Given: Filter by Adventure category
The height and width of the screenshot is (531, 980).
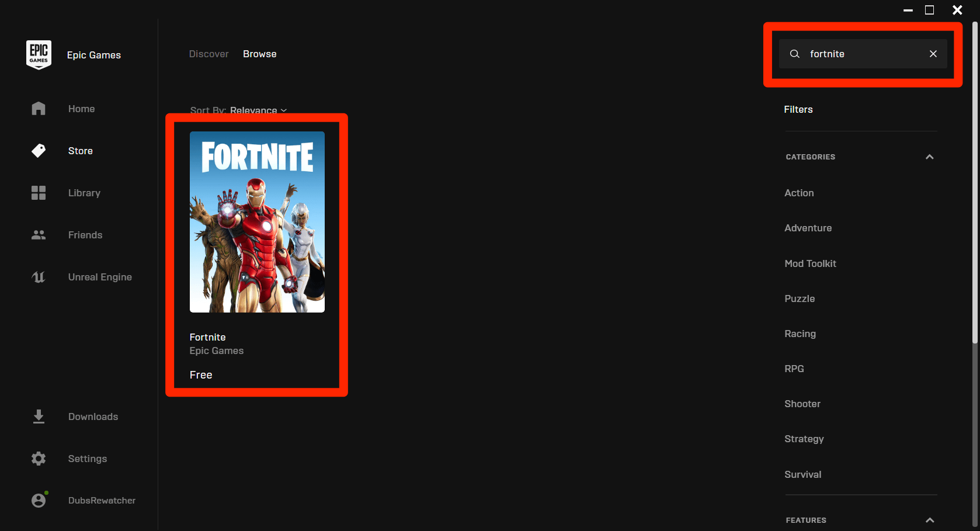Looking at the screenshot, I should pyautogui.click(x=808, y=228).
